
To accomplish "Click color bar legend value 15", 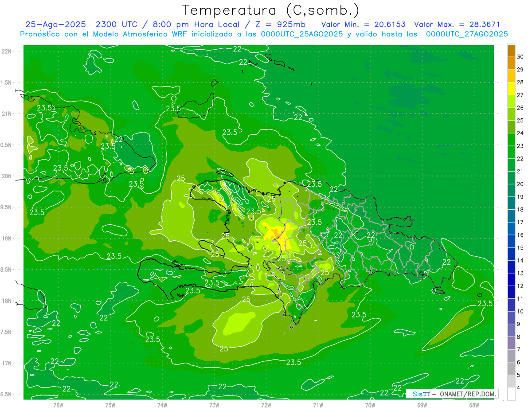I will pos(520,248).
